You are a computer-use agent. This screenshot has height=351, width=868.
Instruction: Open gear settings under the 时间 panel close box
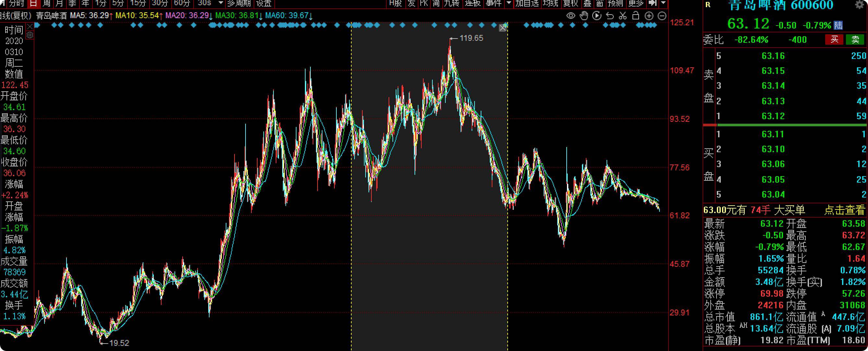(x=30, y=35)
